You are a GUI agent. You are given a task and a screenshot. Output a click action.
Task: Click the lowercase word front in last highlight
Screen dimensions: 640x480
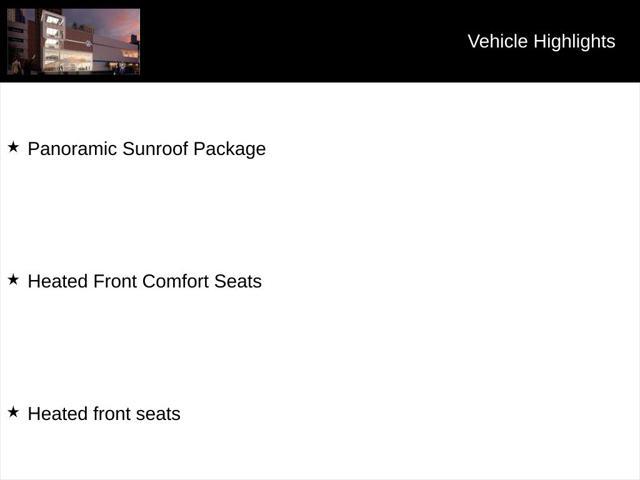click(x=111, y=414)
